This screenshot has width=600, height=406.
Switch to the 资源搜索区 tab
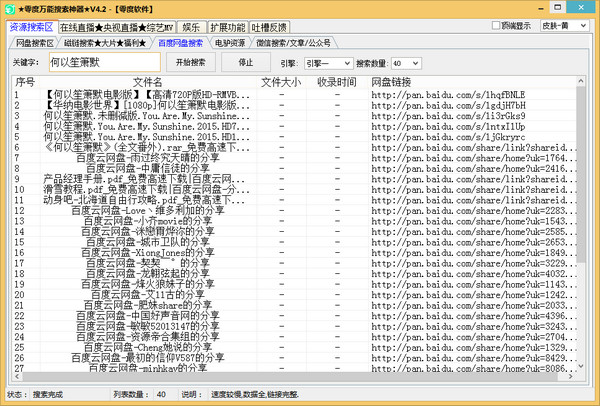pyautogui.click(x=31, y=26)
